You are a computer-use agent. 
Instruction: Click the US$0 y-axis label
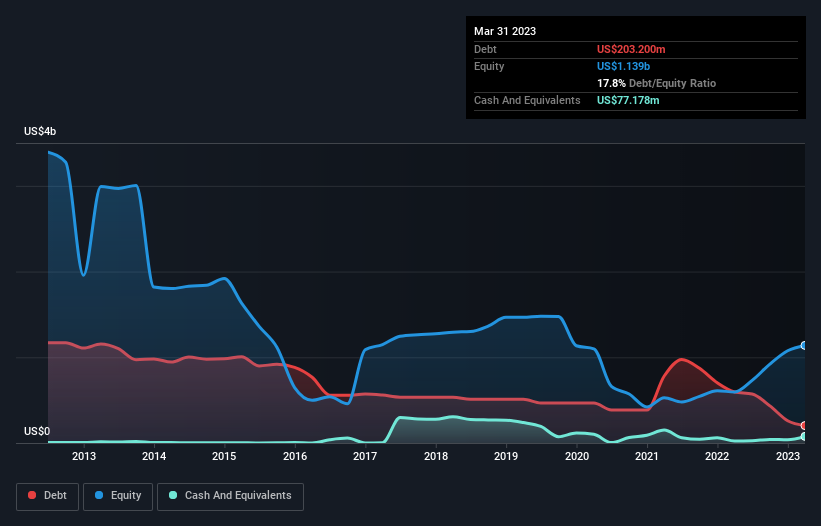(37, 431)
